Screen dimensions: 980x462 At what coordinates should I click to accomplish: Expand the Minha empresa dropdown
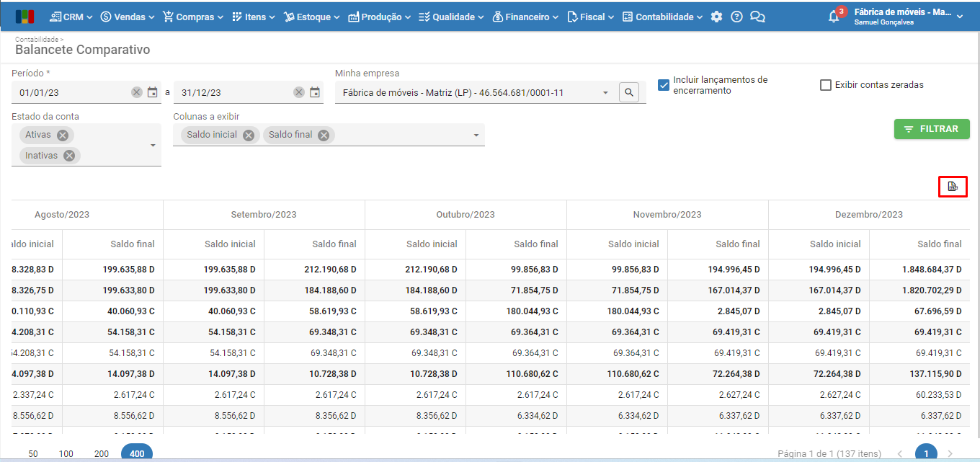pyautogui.click(x=605, y=93)
